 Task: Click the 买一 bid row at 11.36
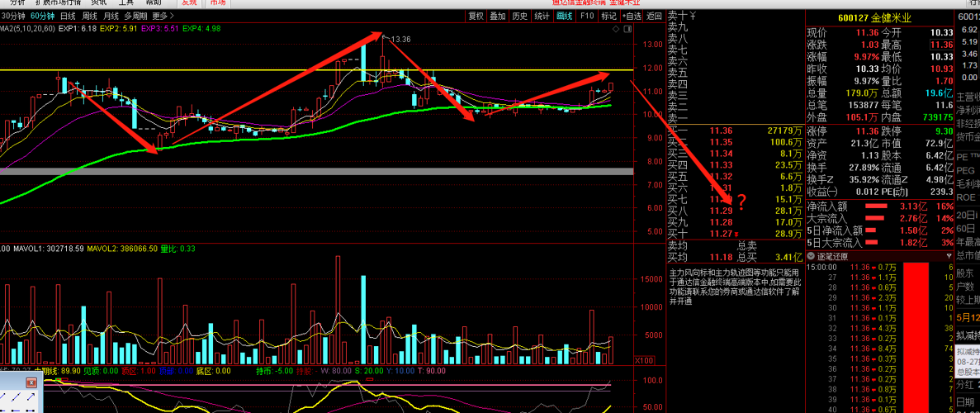[x=735, y=131]
